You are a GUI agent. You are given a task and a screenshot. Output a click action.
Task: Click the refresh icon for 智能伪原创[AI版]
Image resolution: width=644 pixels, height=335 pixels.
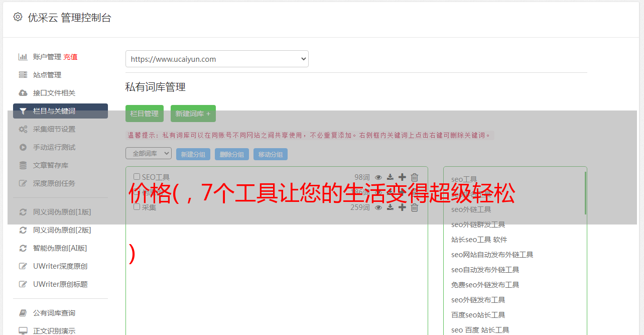(x=23, y=248)
